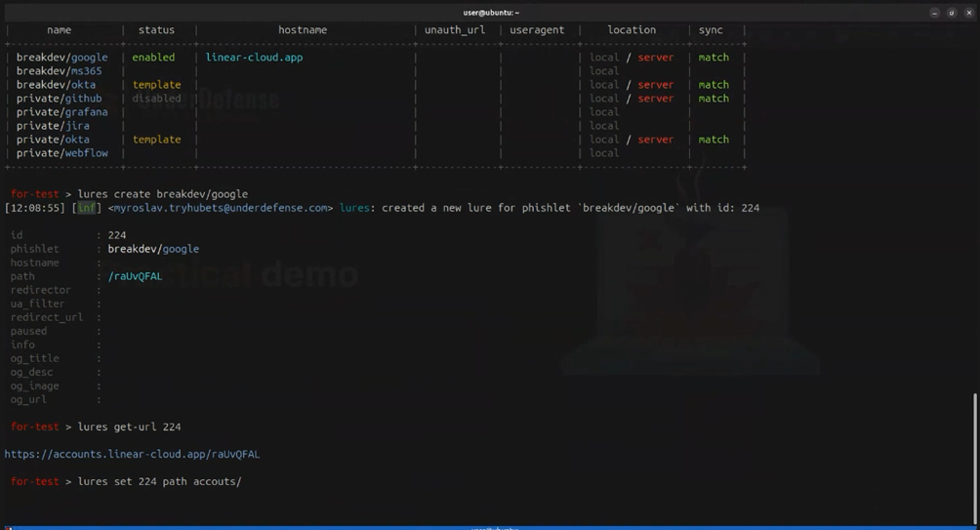Click the "hostname" column header
The height and width of the screenshot is (530, 980).
click(x=303, y=30)
